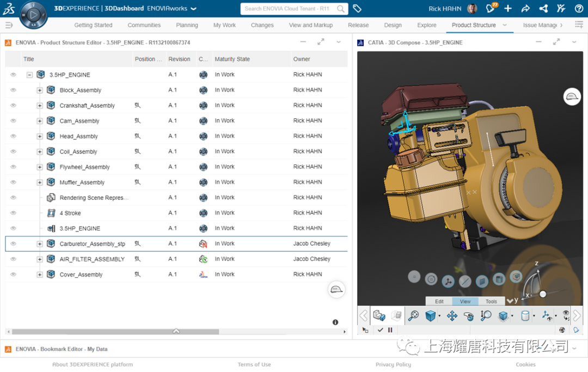Hide the Flywheel_Assembly row
The height and width of the screenshot is (372, 588).
point(13,167)
